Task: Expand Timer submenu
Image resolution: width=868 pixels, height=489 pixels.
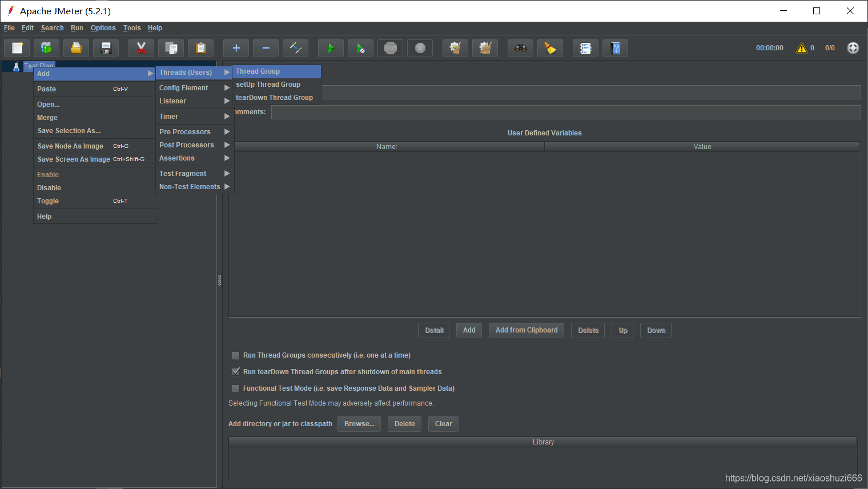Action: (x=194, y=117)
